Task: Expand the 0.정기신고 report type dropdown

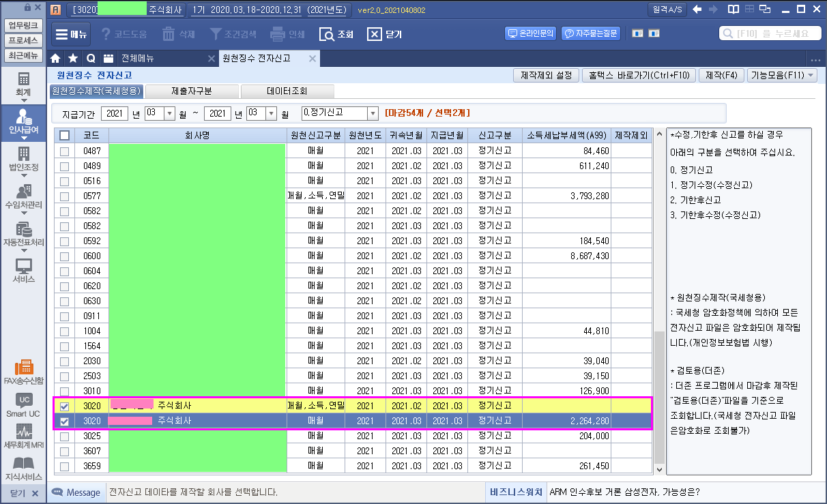Action: click(x=373, y=113)
